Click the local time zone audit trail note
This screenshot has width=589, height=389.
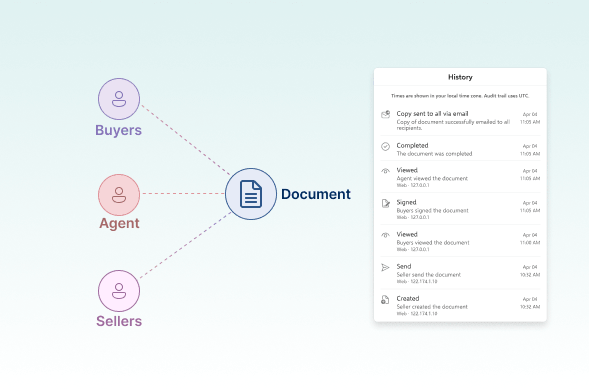460,96
